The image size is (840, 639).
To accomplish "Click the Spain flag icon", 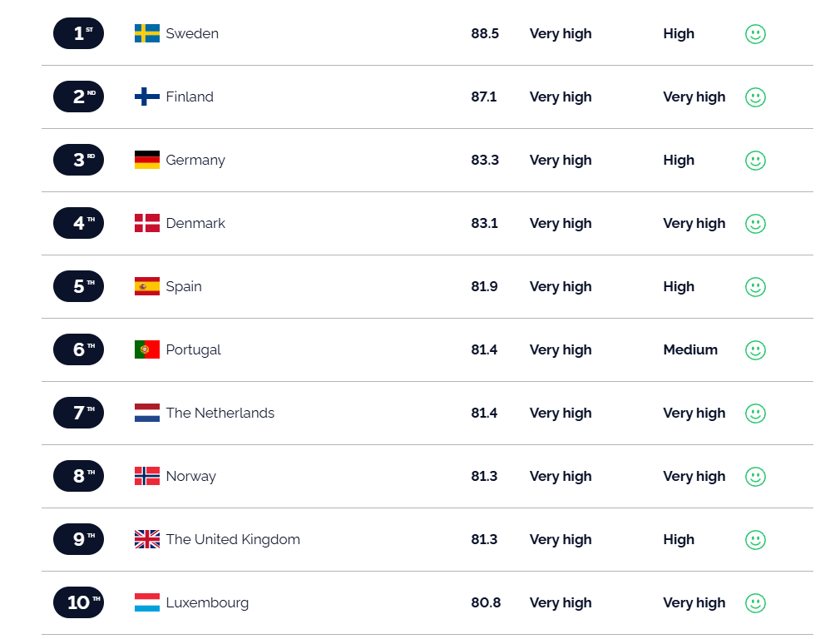I will (x=146, y=286).
